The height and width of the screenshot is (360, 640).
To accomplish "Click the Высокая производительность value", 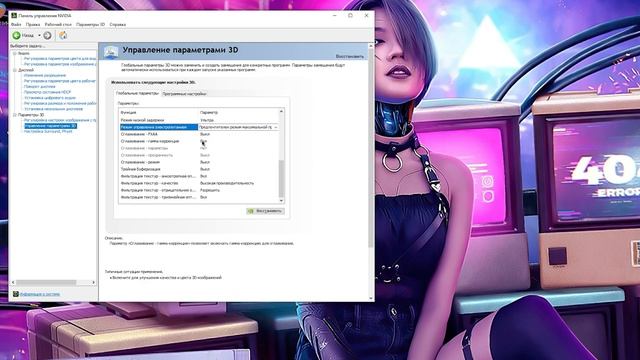I will [x=227, y=183].
